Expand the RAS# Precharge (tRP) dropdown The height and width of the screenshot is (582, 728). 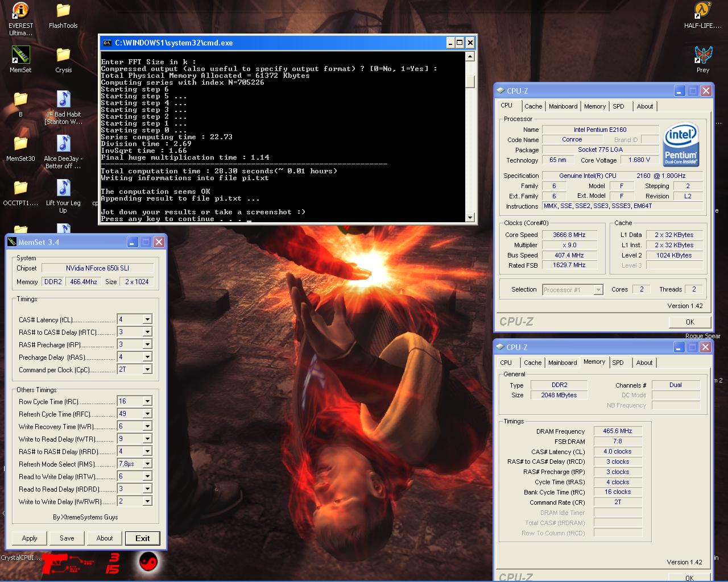coord(147,344)
